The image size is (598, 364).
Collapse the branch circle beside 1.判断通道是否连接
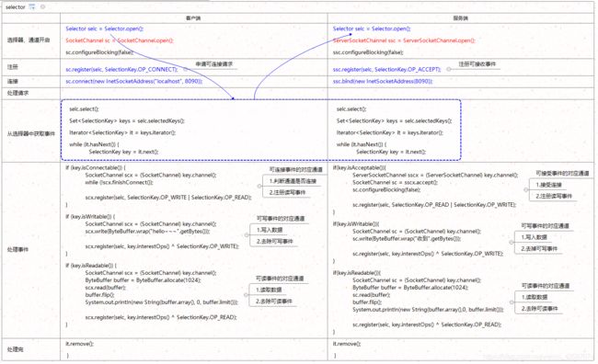point(259,186)
